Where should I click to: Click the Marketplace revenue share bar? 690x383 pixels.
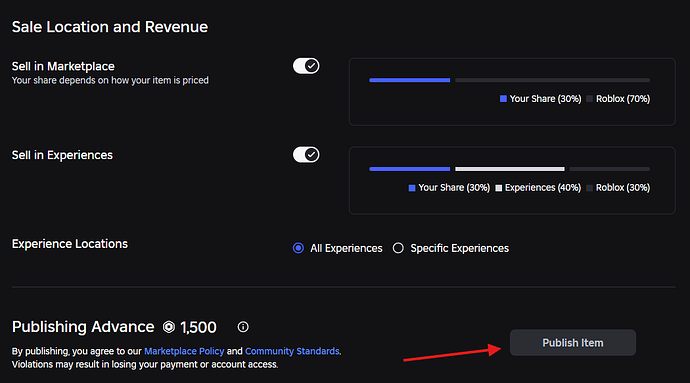[x=509, y=80]
